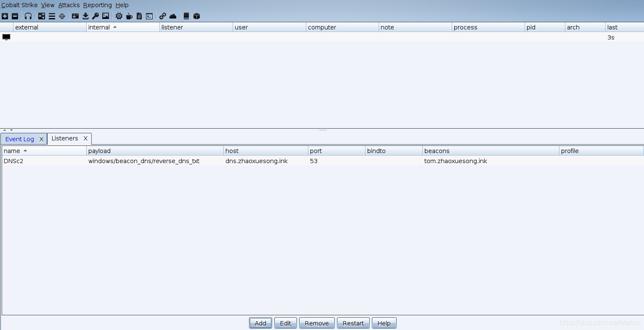The image size is (644, 330).
Task: Click host a file chain link icon
Action: (163, 16)
